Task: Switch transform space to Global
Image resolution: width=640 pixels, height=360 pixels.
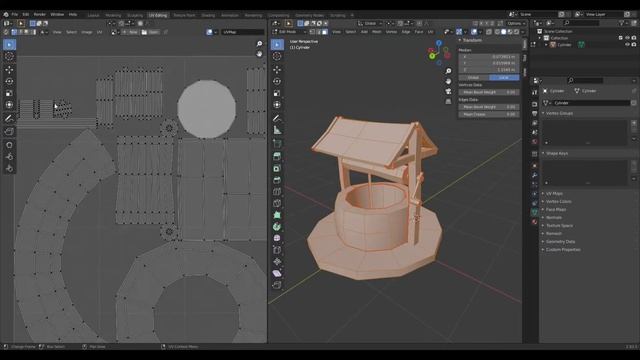Action: 473,78
